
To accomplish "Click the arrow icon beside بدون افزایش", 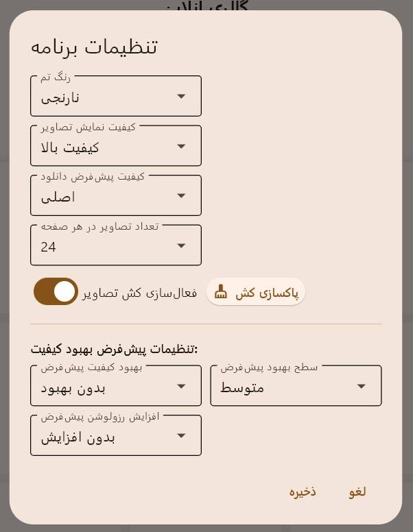I will click(181, 436).
